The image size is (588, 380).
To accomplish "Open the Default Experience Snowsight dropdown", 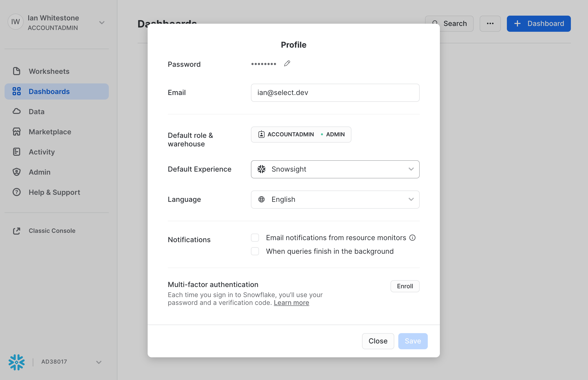I will coord(335,169).
